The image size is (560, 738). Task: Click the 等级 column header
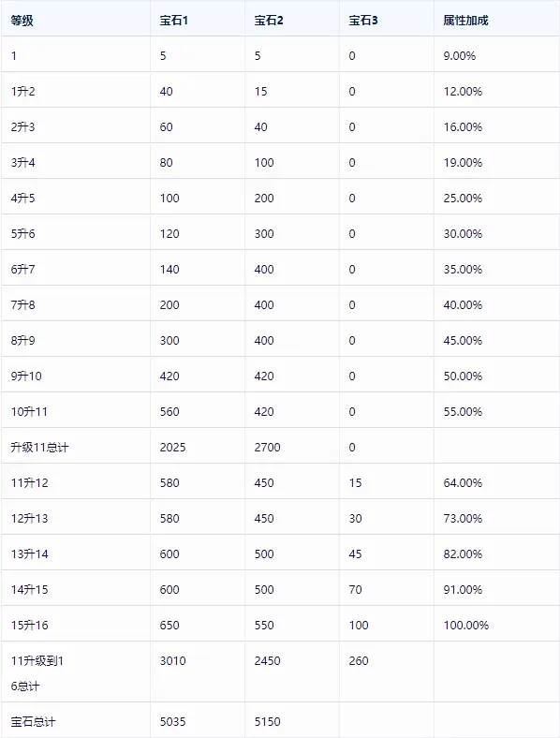pyautogui.click(x=22, y=21)
